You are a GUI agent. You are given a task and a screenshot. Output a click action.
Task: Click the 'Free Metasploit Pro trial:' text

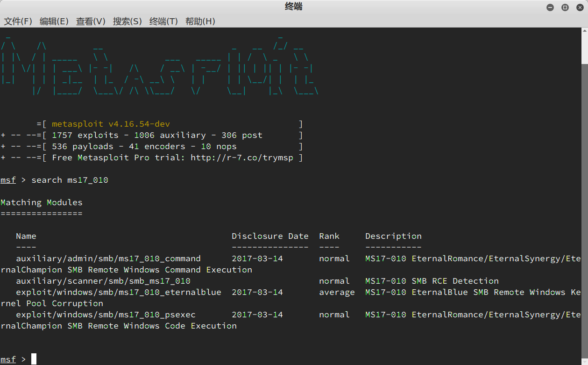[119, 157]
